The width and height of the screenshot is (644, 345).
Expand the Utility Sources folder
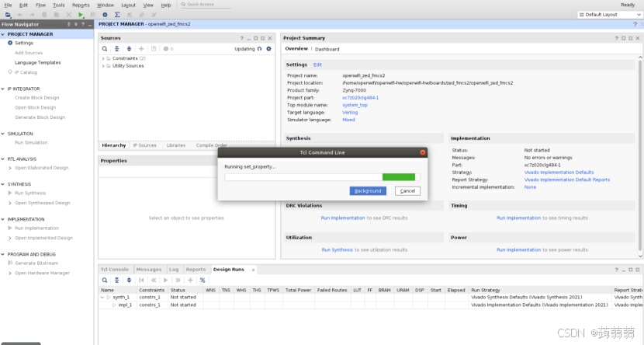tap(103, 66)
